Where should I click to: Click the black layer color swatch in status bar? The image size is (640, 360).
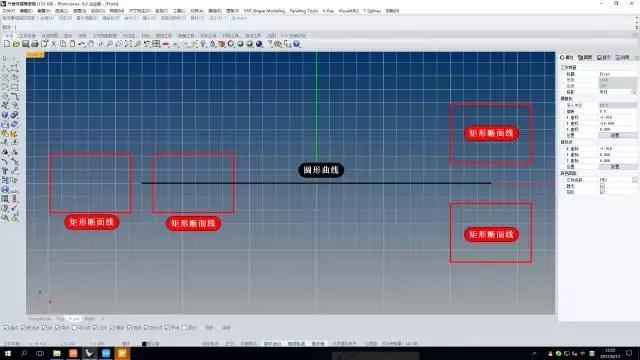tap(144, 344)
